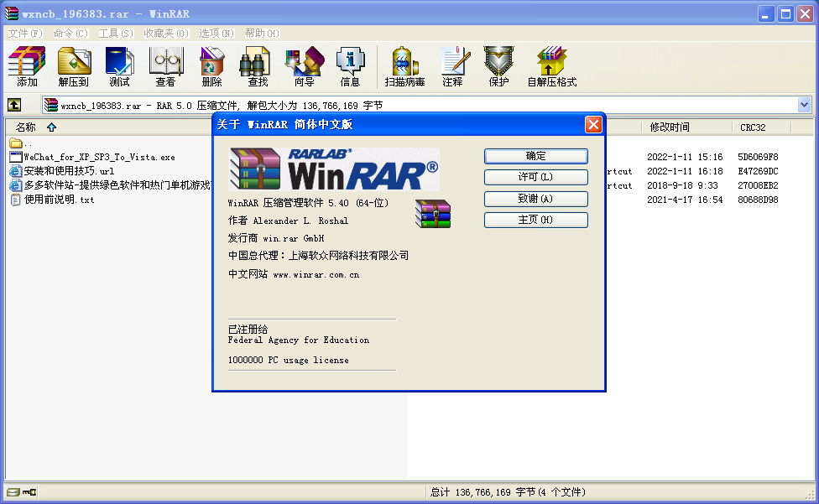819x504 pixels.
Task: Maximize the WinRAR main window
Action: tap(785, 14)
